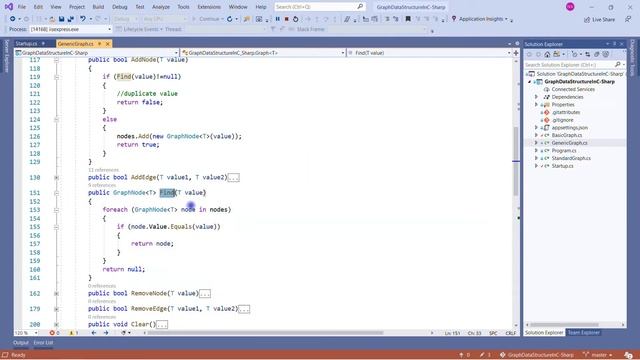Click the 11 references CodeLens link

coord(103,170)
